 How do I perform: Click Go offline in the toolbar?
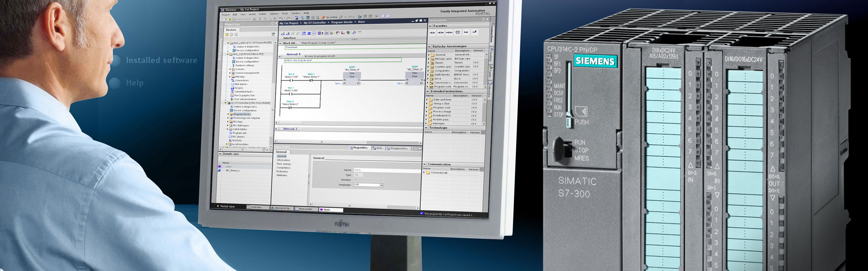coord(347,17)
